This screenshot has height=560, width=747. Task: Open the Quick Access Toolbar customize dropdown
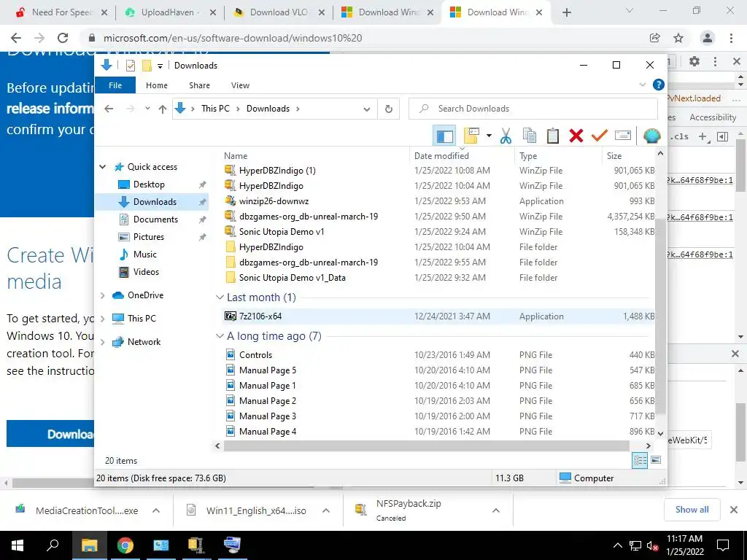(x=160, y=66)
